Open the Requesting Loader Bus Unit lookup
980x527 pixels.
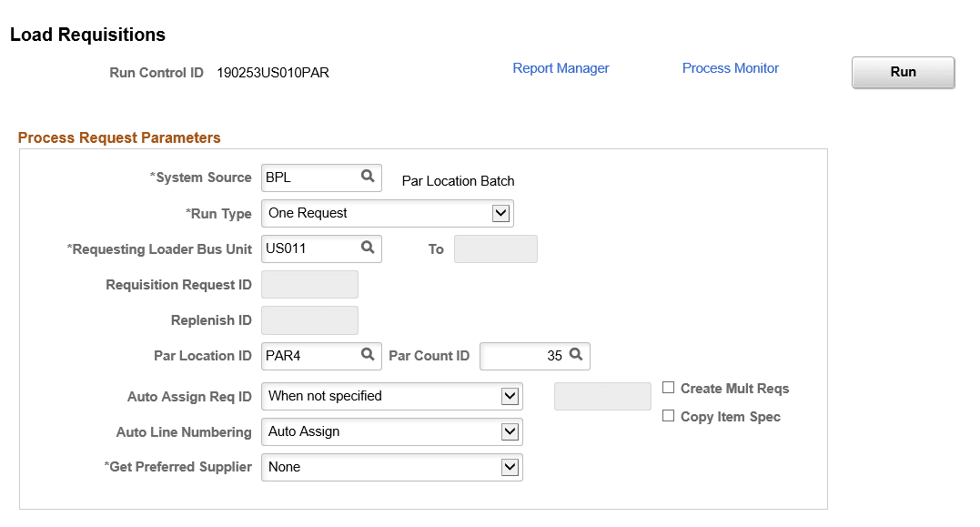[x=368, y=248]
